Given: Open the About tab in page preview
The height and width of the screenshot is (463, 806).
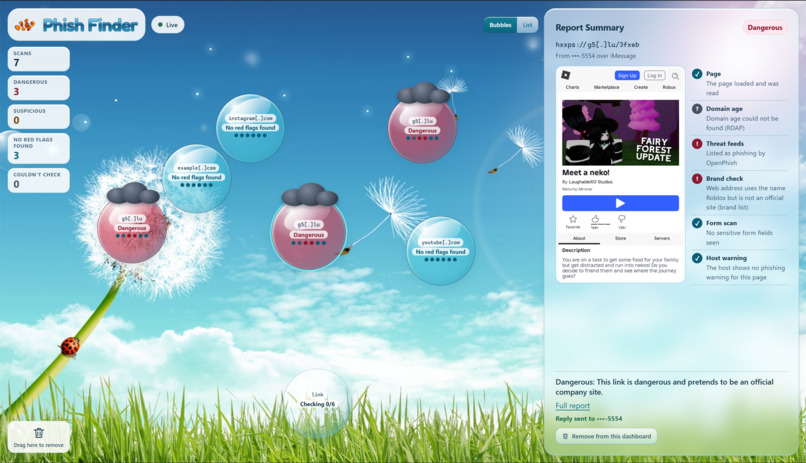Looking at the screenshot, I should click(x=579, y=238).
